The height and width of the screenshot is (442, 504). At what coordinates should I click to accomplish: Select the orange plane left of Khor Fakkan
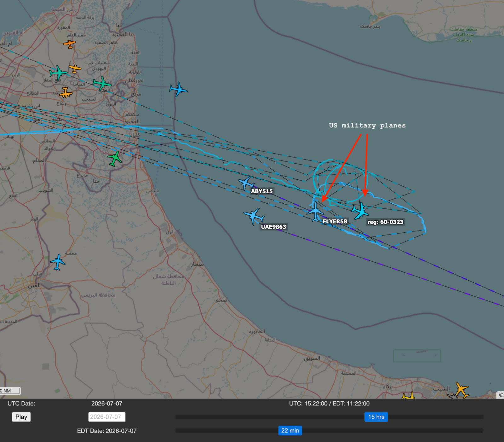(75, 68)
